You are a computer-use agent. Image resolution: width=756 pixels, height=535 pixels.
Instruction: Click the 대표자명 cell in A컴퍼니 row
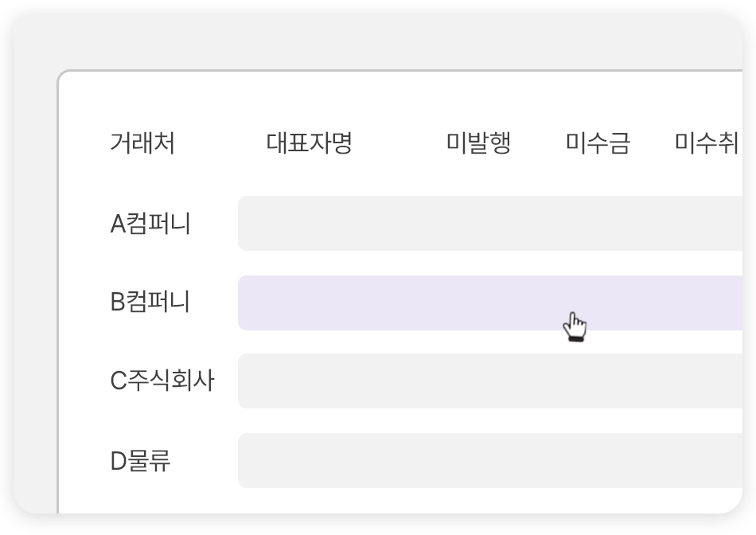tap(309, 224)
